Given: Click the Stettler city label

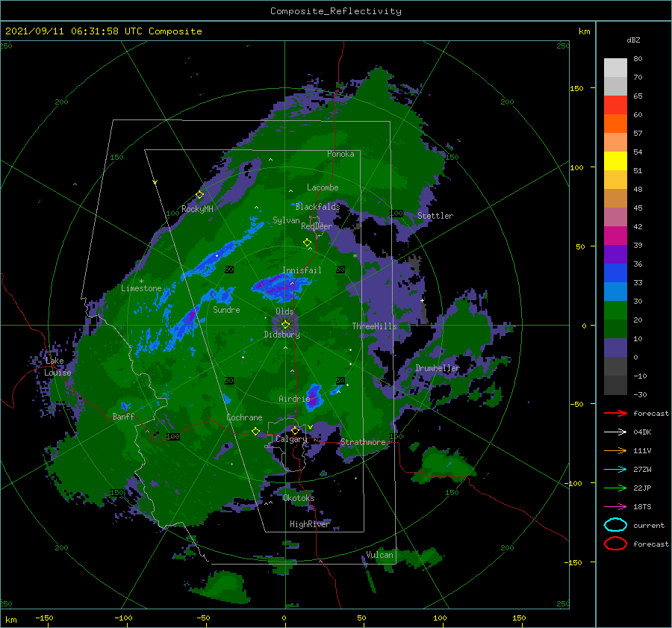Looking at the screenshot, I should (435, 216).
